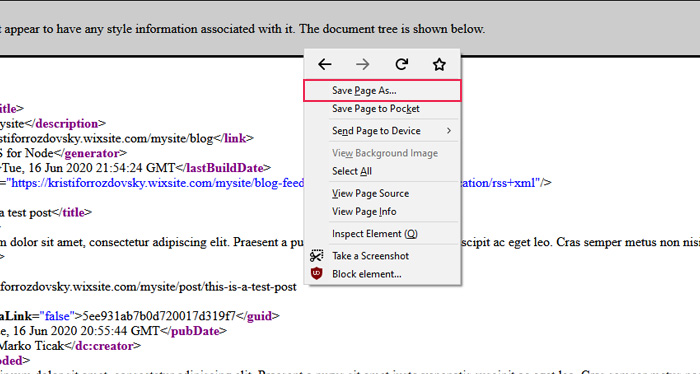Click the style information notice text
Screen dimensions: 700x374
[242, 29]
